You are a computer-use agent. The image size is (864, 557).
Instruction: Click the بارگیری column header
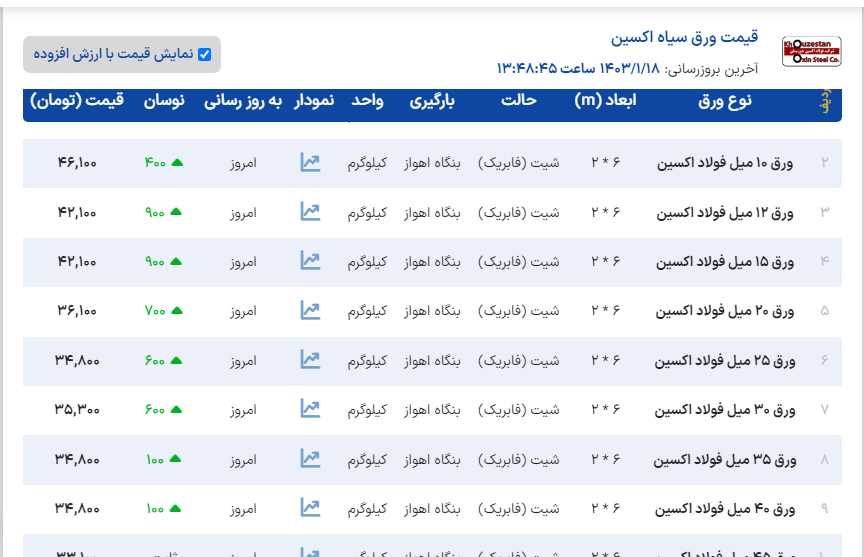(x=435, y=101)
